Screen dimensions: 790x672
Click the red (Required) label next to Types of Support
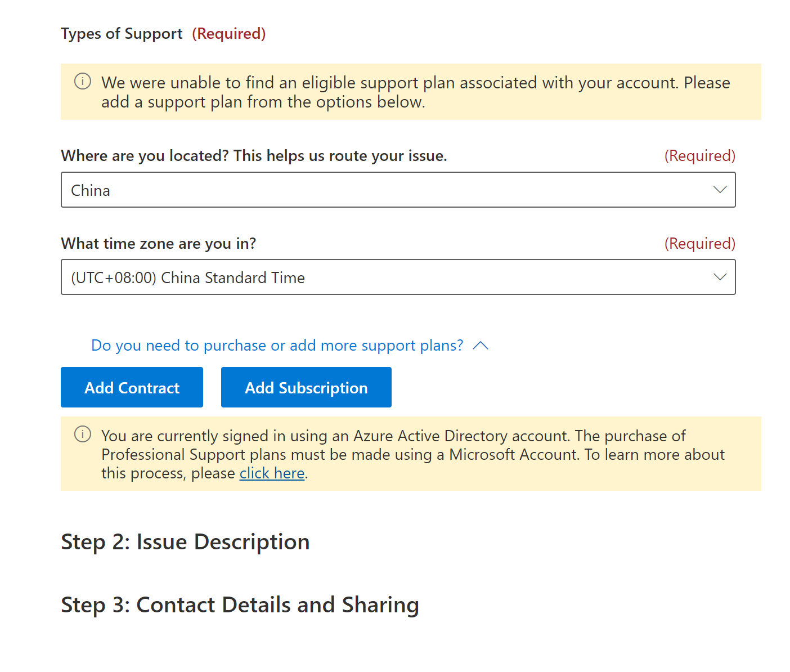click(x=229, y=34)
